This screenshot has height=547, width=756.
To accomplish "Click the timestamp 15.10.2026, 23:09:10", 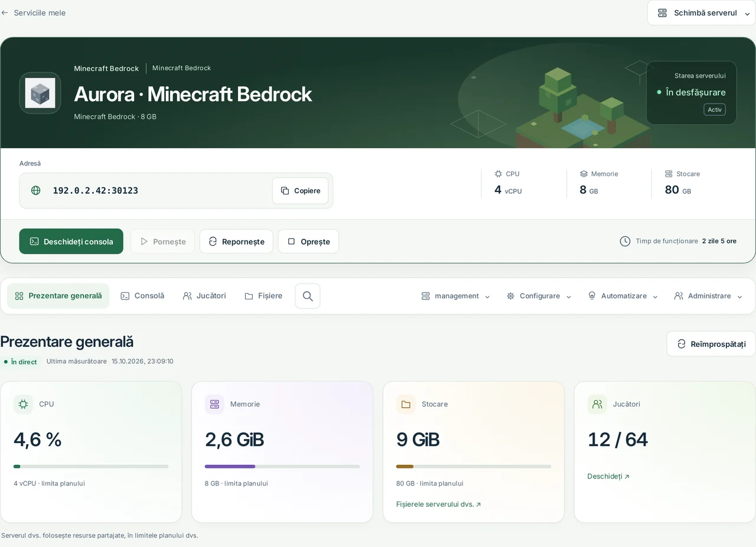I will coord(142,362).
